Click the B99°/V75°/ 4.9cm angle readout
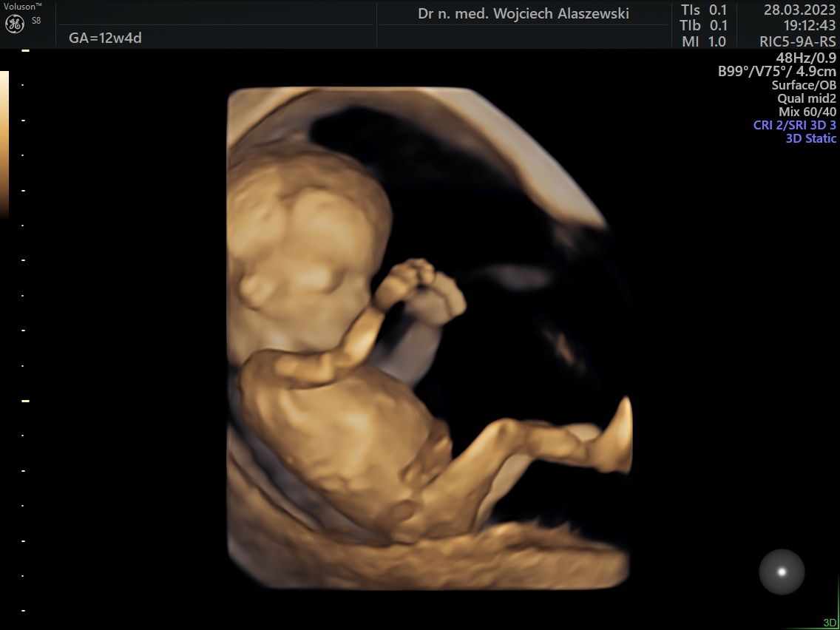Screen dimensions: 840x630 click(x=777, y=72)
